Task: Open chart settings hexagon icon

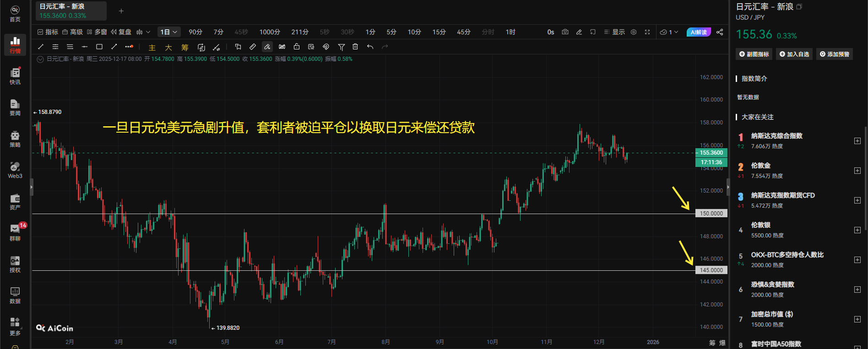Action: click(634, 32)
